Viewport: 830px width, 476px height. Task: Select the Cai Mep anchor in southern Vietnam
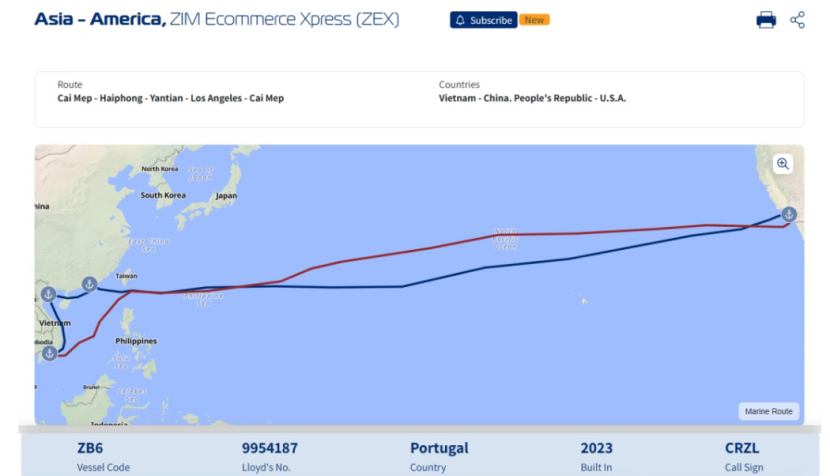(x=49, y=352)
